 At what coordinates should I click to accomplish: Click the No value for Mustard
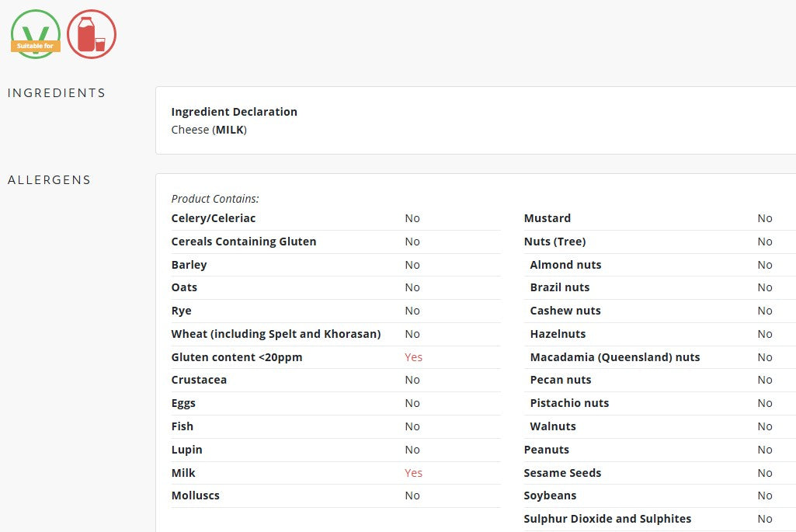coord(765,218)
